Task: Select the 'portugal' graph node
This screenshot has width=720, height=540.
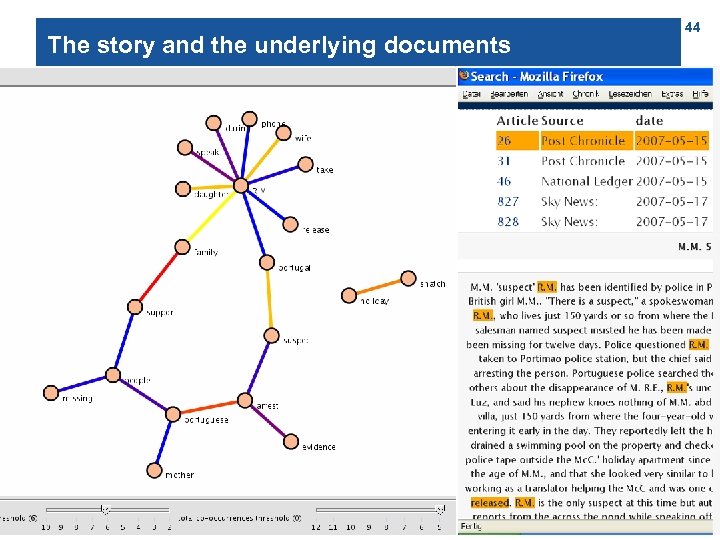Action: [266, 262]
